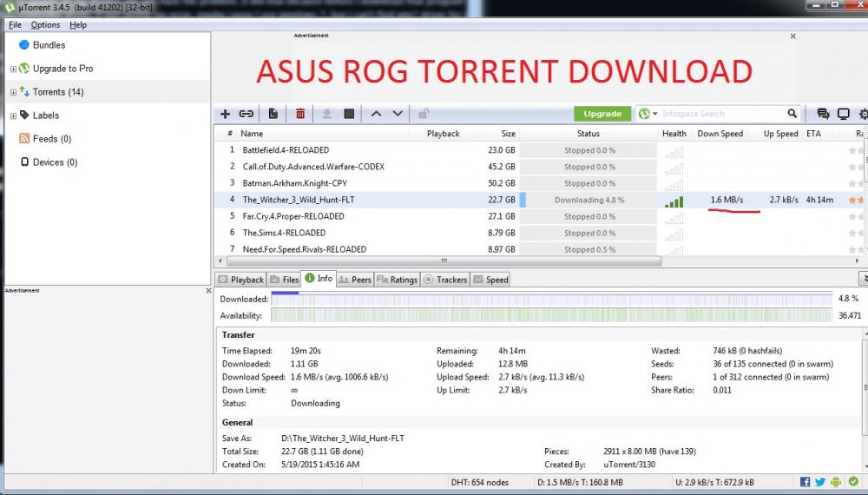
Task: Sort by the Up Speed column header
Action: [780, 134]
